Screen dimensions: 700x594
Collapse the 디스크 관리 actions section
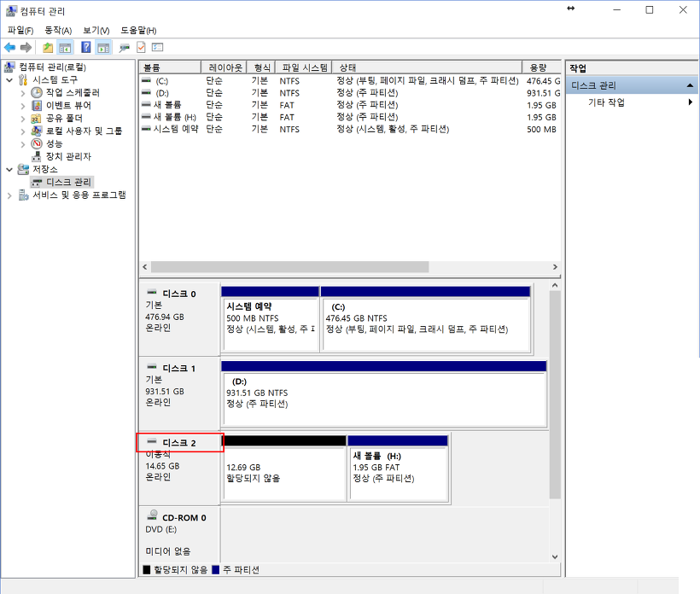tap(690, 85)
